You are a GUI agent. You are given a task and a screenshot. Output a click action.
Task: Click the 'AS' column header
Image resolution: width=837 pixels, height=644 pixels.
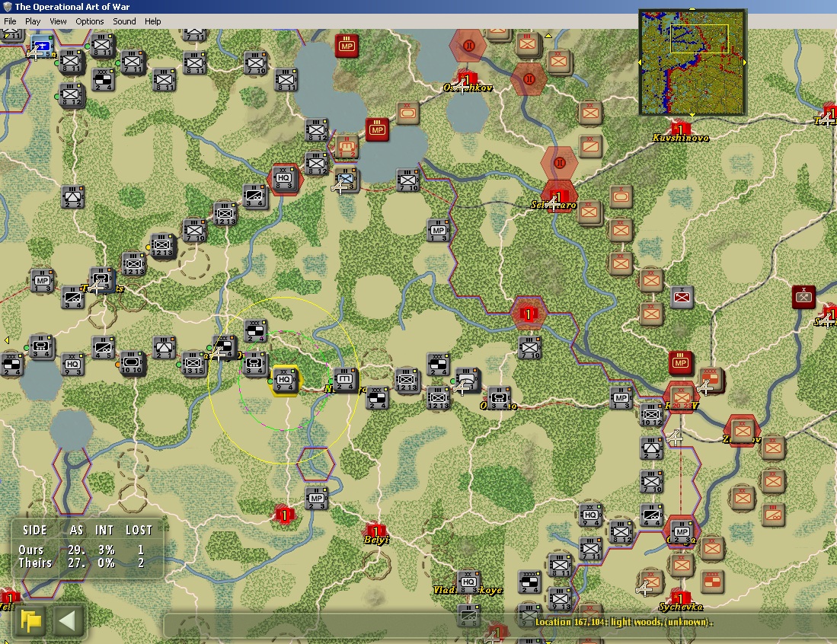point(76,530)
